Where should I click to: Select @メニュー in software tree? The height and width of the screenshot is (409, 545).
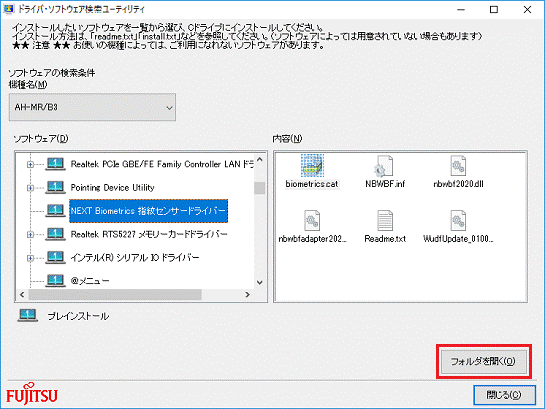pos(90,281)
